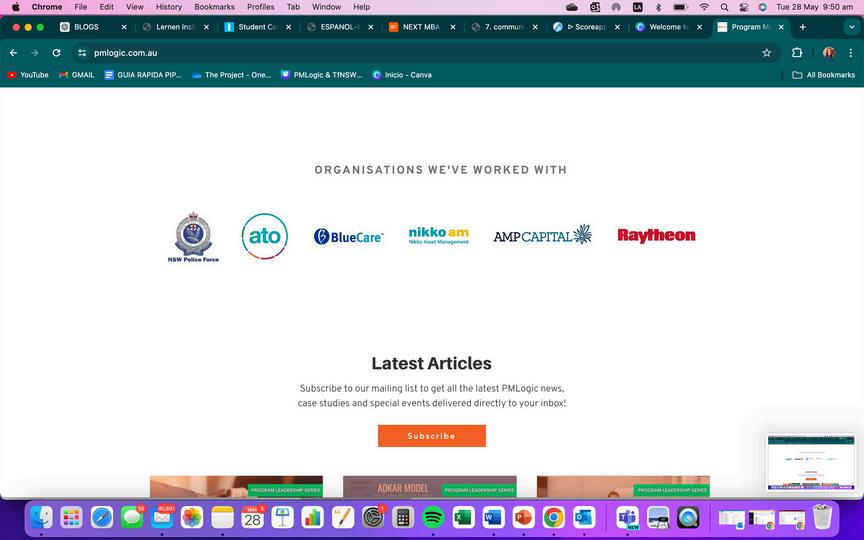864x540 pixels.
Task: Open Mail from the dock
Action: tap(162, 517)
